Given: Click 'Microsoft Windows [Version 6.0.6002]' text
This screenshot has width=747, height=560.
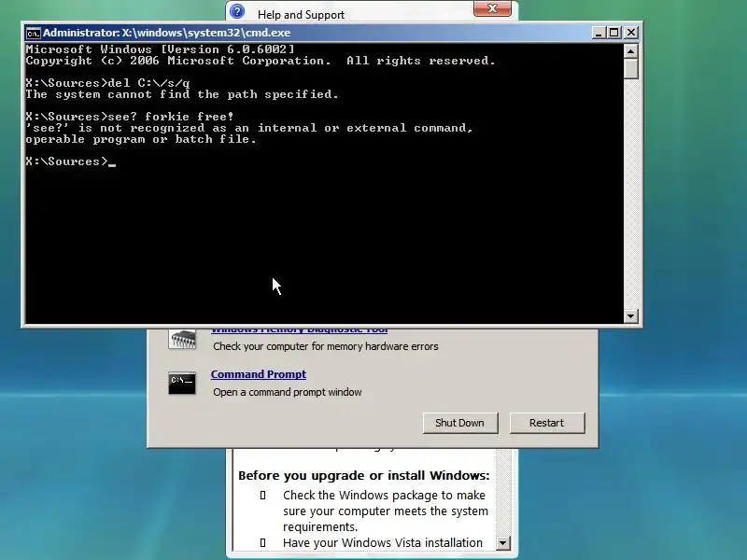Looking at the screenshot, I should 160,49.
